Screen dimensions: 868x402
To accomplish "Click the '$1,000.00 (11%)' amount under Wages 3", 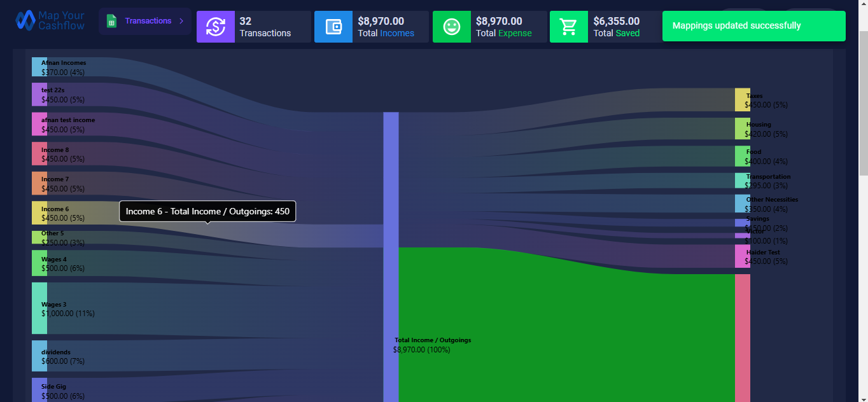I will pos(68,314).
